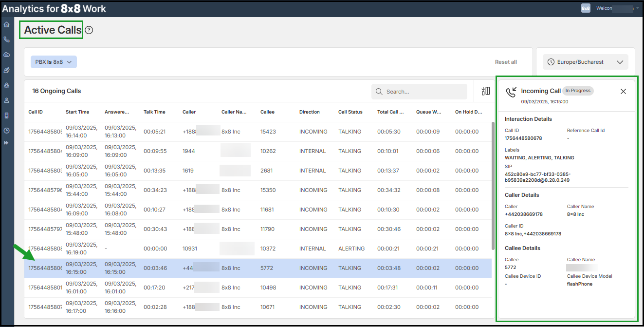Select the row with callee 10498

[x=258, y=288]
